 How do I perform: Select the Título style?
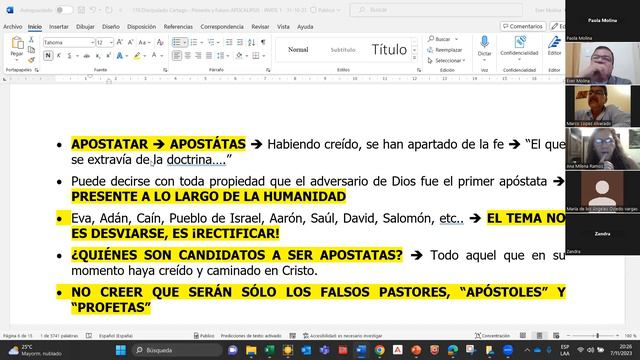pyautogui.click(x=389, y=50)
